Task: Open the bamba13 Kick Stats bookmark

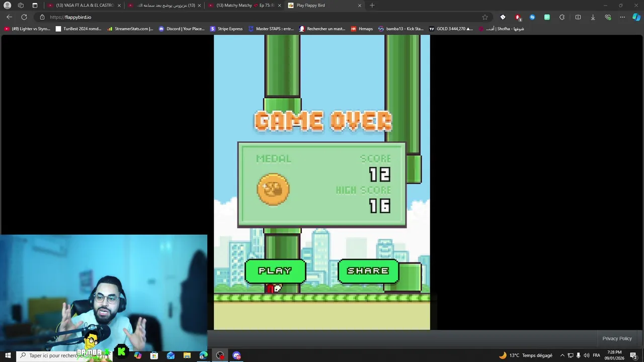Action: tap(401, 29)
